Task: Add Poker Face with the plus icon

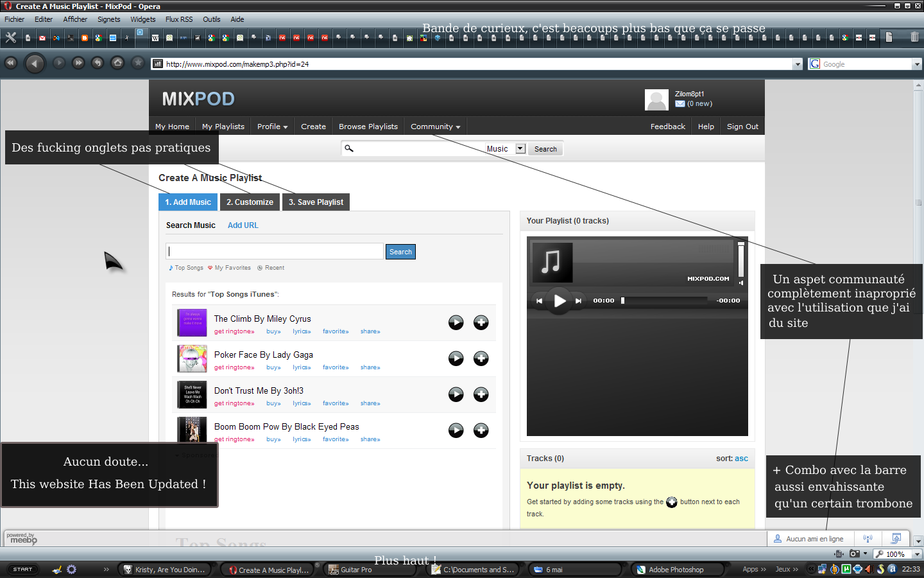Action: pyautogui.click(x=481, y=358)
